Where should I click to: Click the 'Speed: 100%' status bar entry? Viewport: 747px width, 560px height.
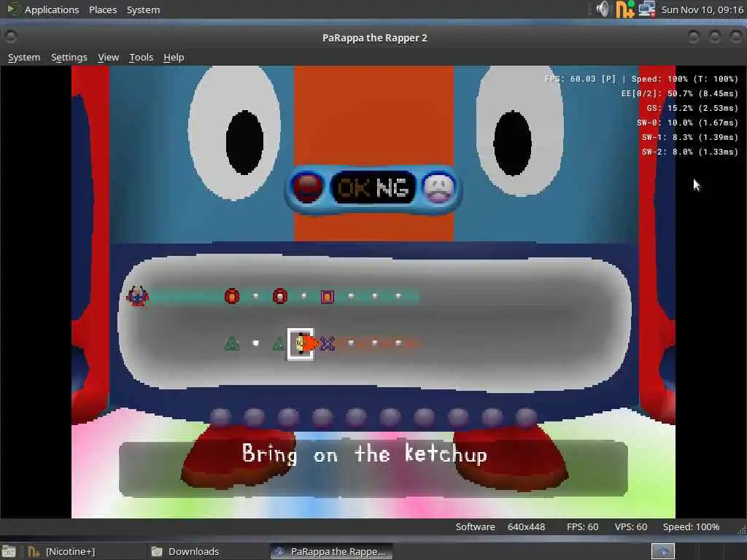tap(691, 526)
